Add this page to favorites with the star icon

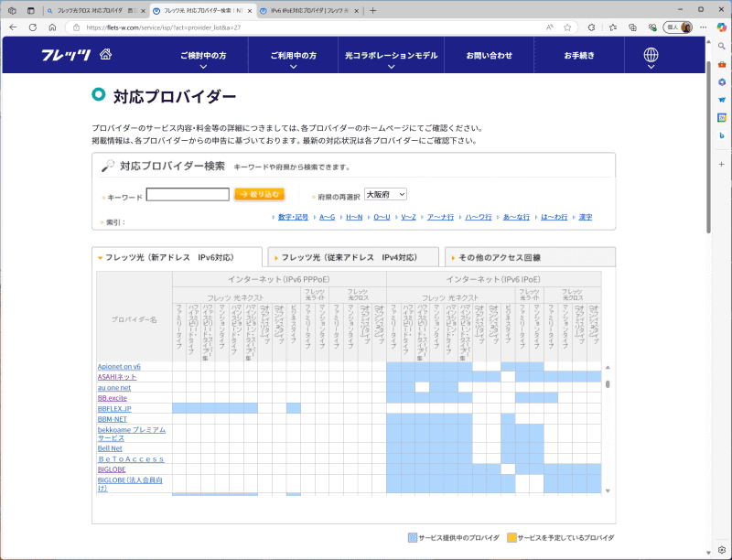tap(567, 27)
